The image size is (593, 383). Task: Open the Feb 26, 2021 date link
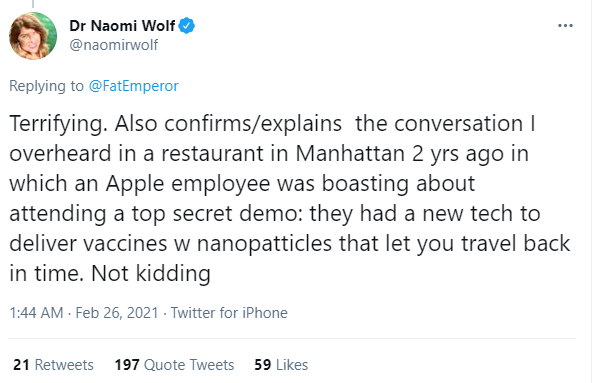click(117, 313)
